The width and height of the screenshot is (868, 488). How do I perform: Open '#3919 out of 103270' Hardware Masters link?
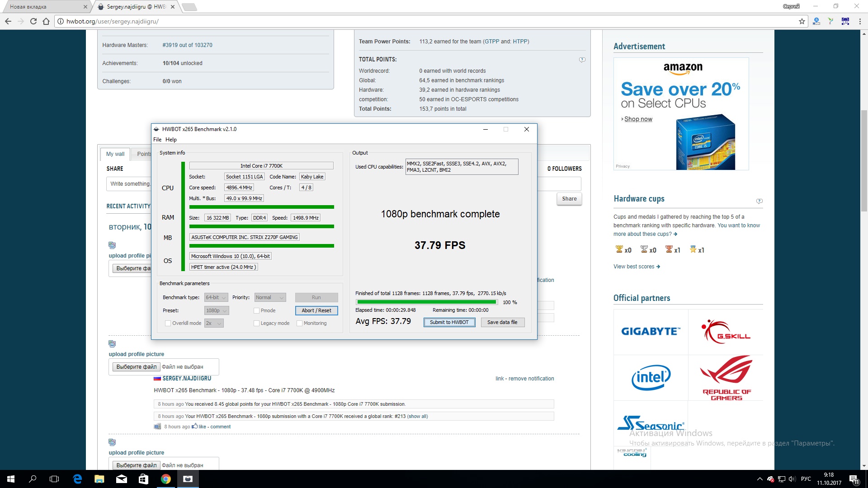(187, 45)
